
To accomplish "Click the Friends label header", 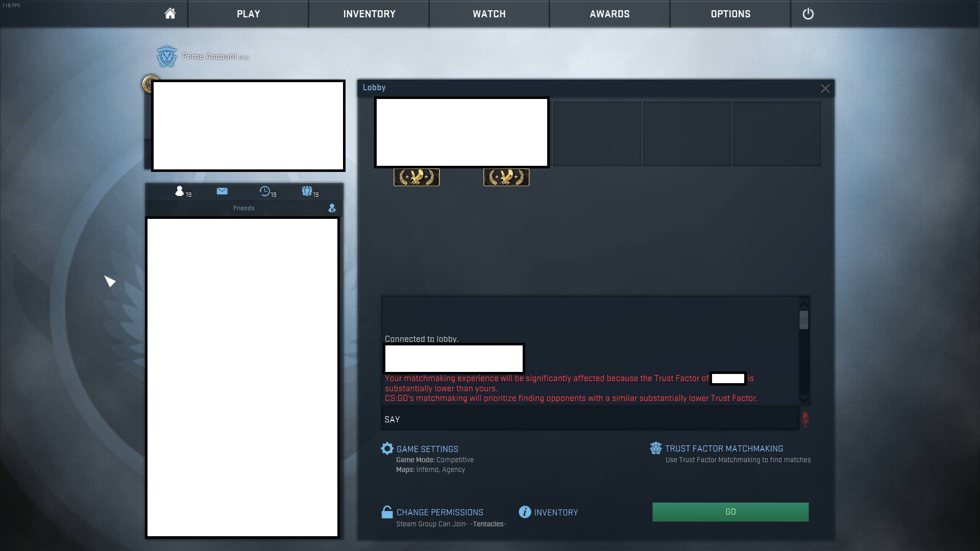I will pyautogui.click(x=243, y=208).
